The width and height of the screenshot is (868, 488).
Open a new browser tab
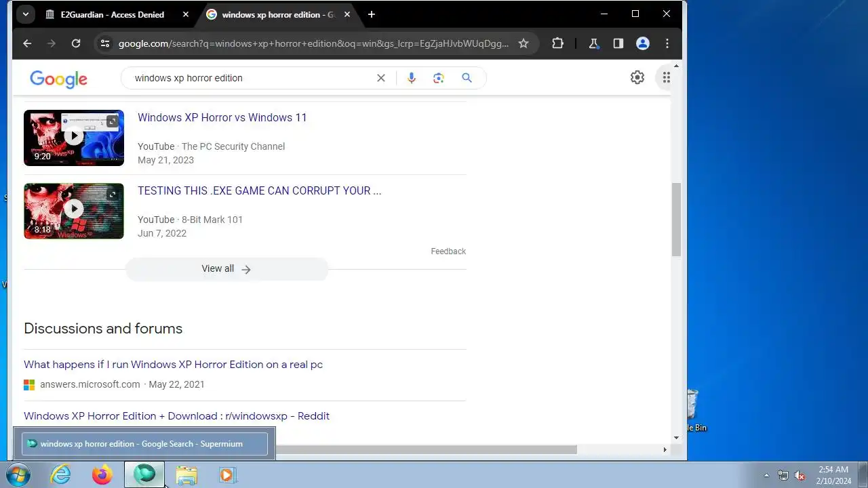pyautogui.click(x=372, y=14)
